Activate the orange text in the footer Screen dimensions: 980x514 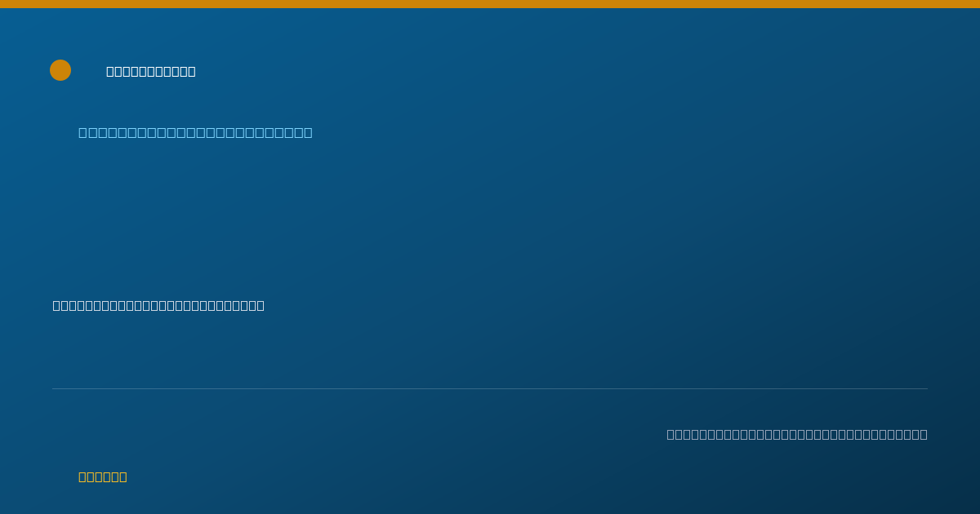pyautogui.click(x=103, y=476)
